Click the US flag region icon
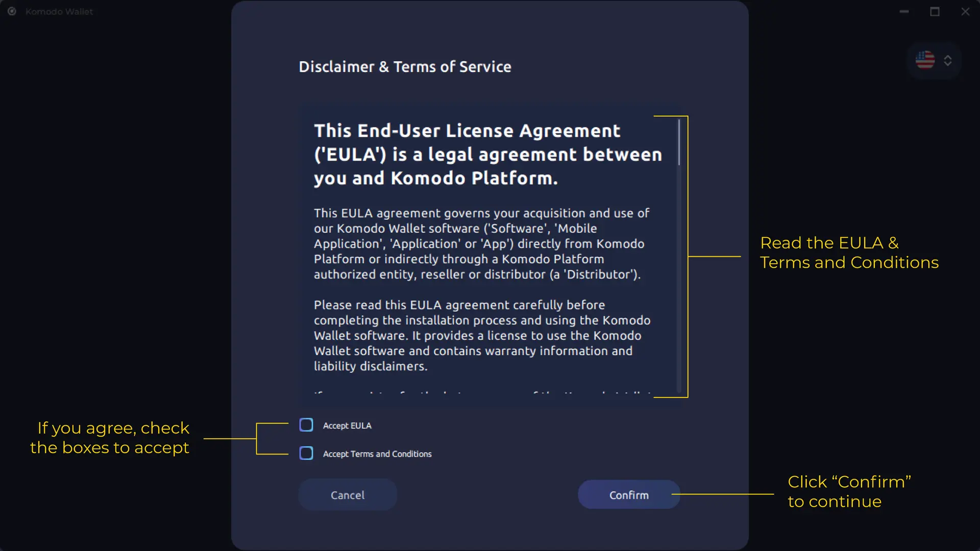Viewport: 980px width, 551px height. tap(925, 60)
